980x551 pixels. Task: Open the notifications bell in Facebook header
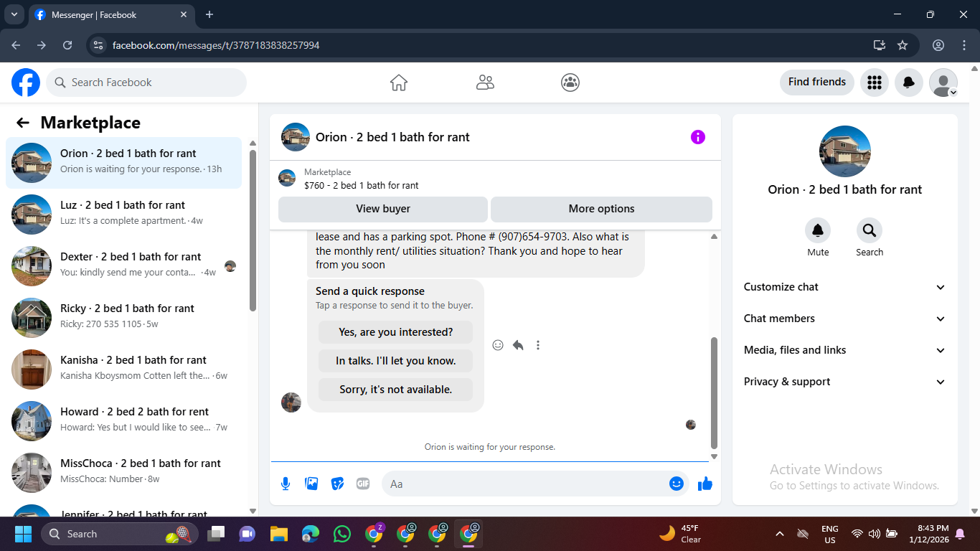(x=909, y=83)
